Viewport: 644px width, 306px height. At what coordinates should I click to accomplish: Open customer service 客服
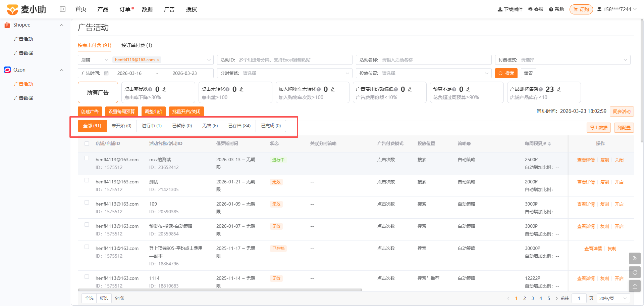point(536,9)
